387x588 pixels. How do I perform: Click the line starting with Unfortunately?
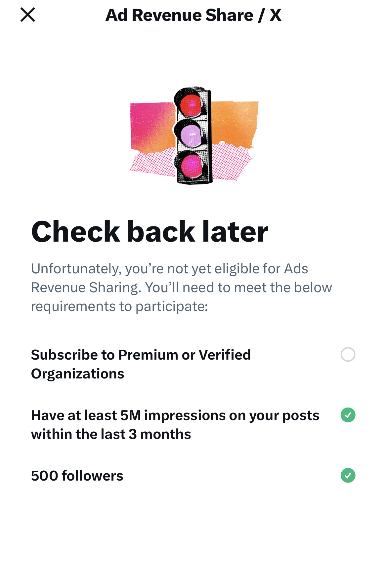coord(169,268)
